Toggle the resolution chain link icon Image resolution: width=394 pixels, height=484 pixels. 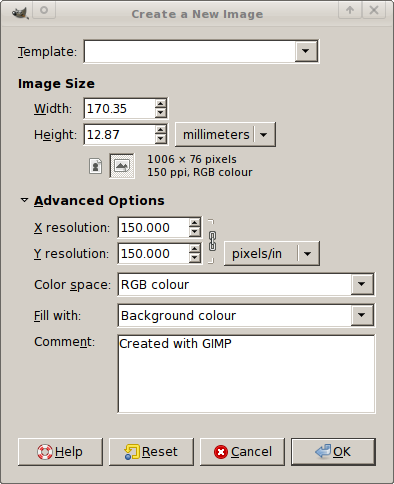[212, 241]
